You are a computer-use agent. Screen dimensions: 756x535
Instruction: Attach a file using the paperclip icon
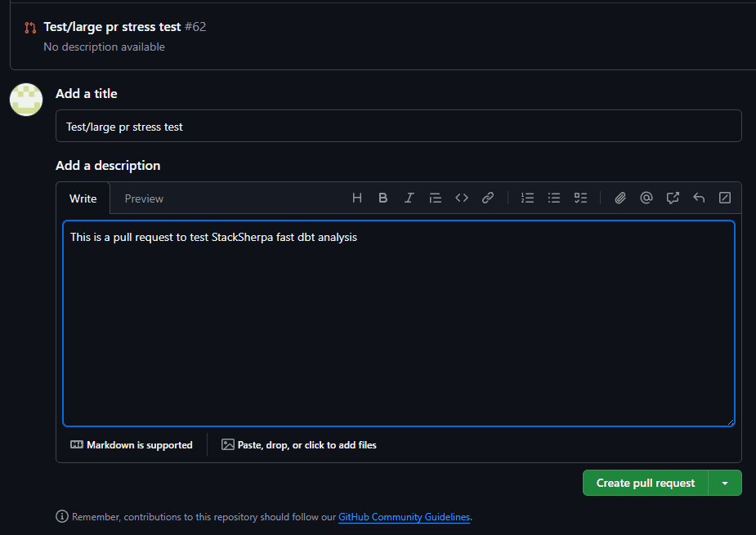pos(620,197)
